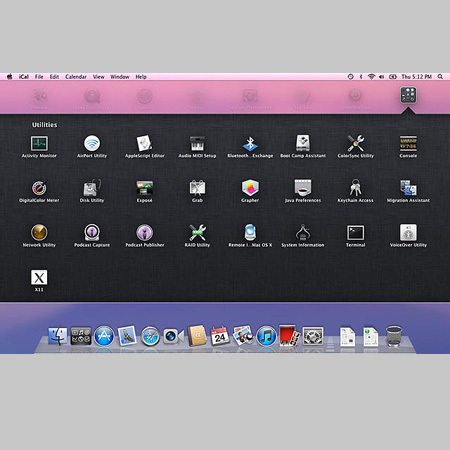The width and height of the screenshot is (450, 450).
Task: Open System Preferences from the Dock
Action: pos(313,336)
